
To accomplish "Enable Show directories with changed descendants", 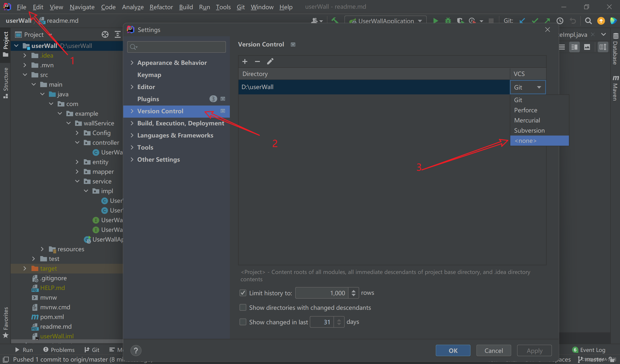I will click(243, 307).
